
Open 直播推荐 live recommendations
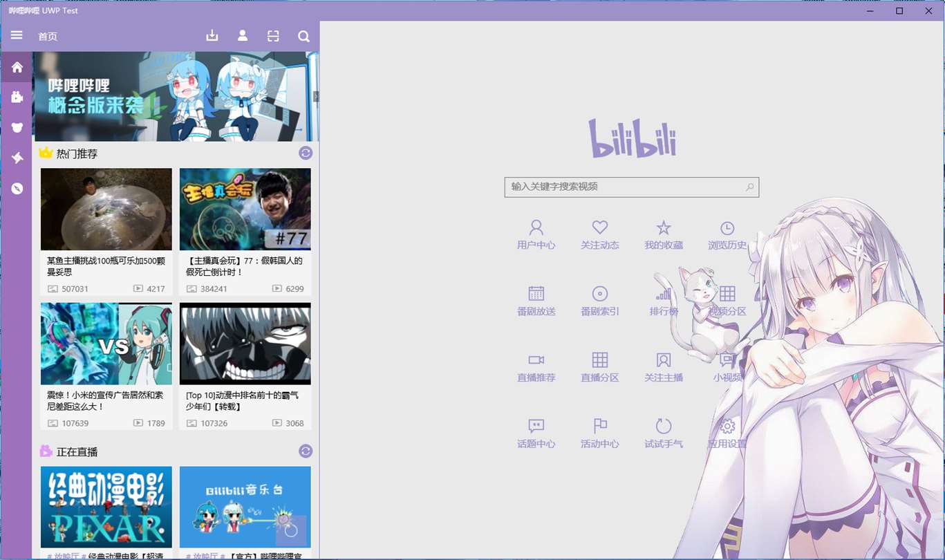[x=536, y=367]
